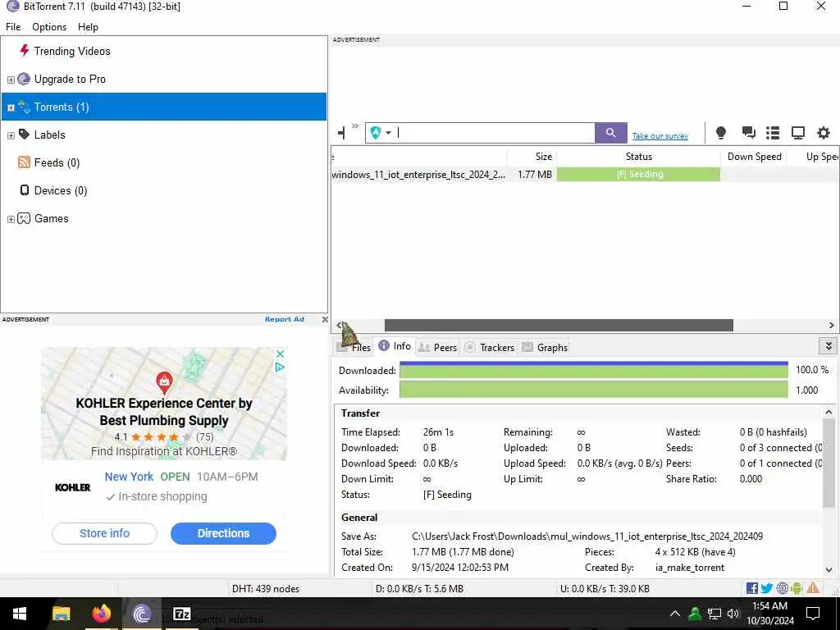Click the Games controller icon

pos(24,218)
